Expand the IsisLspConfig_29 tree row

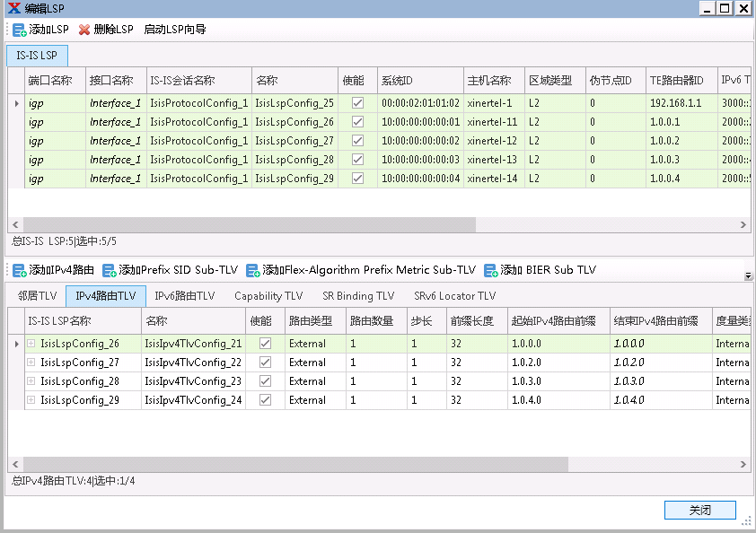click(x=31, y=400)
